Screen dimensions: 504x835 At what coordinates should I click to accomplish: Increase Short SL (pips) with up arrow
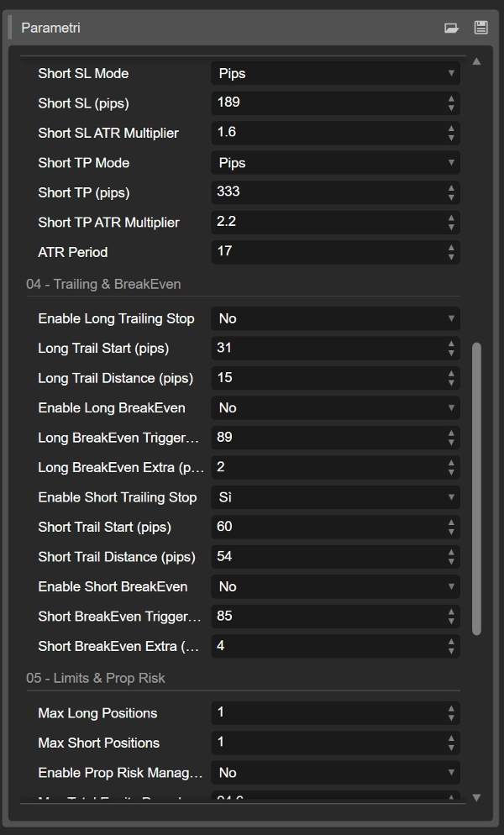(452, 98)
